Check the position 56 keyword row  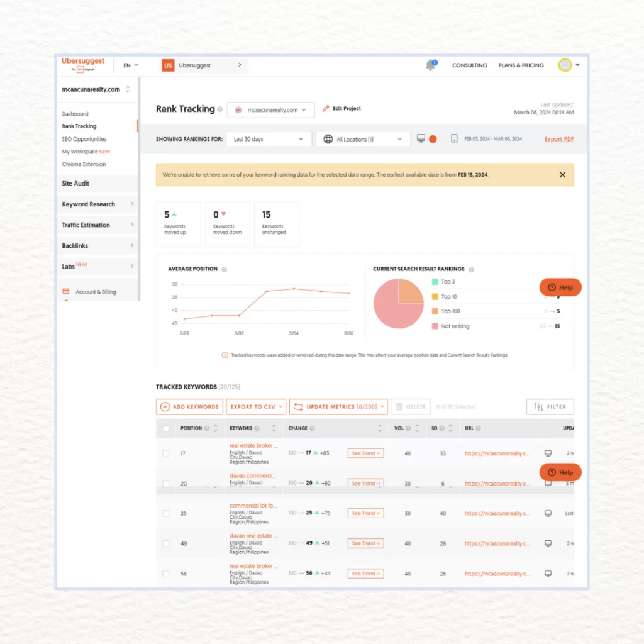click(x=166, y=574)
